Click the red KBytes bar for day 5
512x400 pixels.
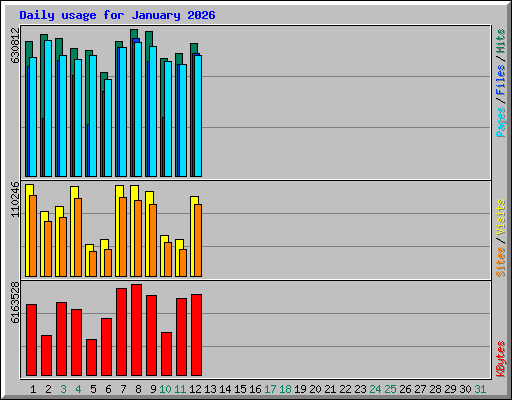(91, 357)
